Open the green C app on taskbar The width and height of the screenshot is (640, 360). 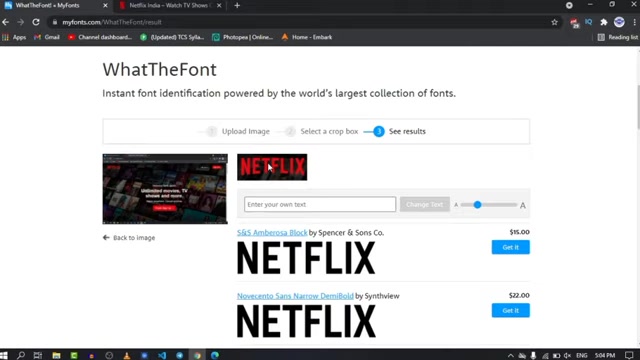[74, 355]
